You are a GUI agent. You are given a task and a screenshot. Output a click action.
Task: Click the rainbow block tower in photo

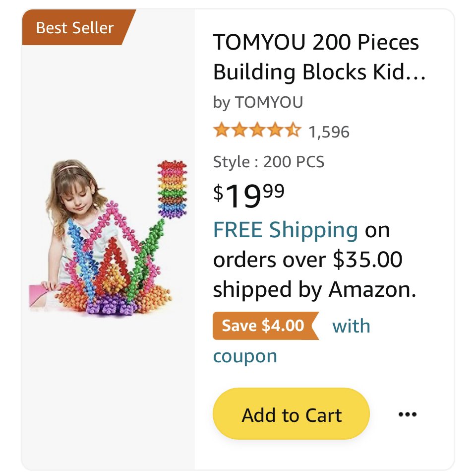point(172,189)
